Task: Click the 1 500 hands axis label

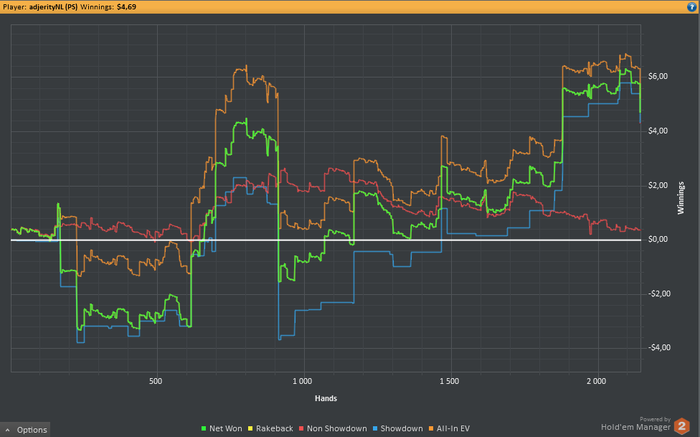Action: point(449,381)
